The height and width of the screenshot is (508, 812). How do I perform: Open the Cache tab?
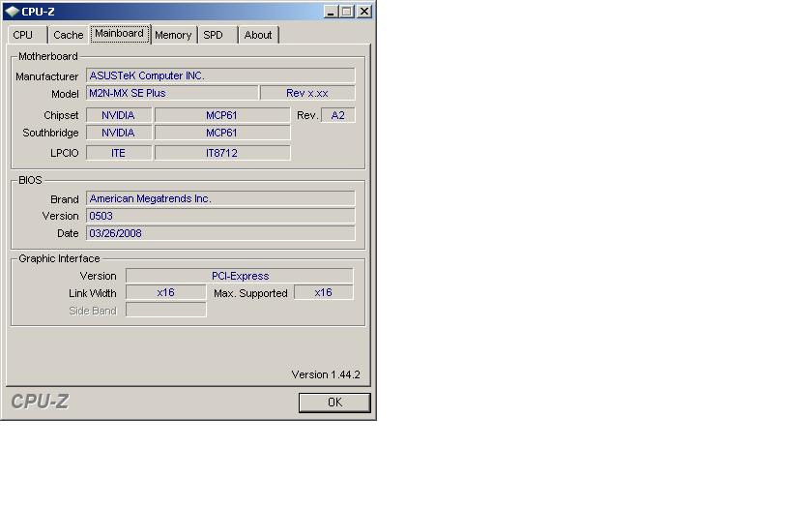68,35
